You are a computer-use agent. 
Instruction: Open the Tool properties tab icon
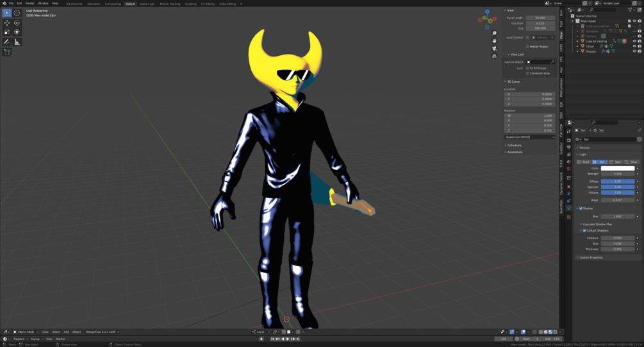(569, 132)
